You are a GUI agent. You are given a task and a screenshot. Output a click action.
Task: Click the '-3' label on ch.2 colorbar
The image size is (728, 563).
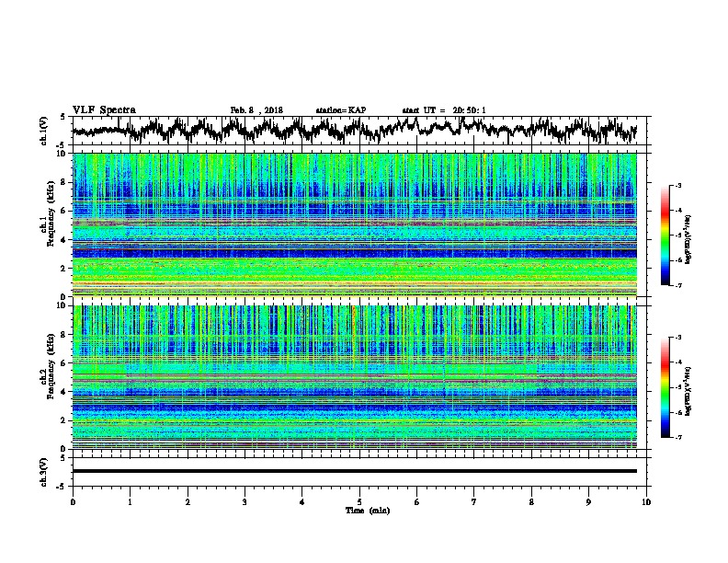[x=678, y=338]
